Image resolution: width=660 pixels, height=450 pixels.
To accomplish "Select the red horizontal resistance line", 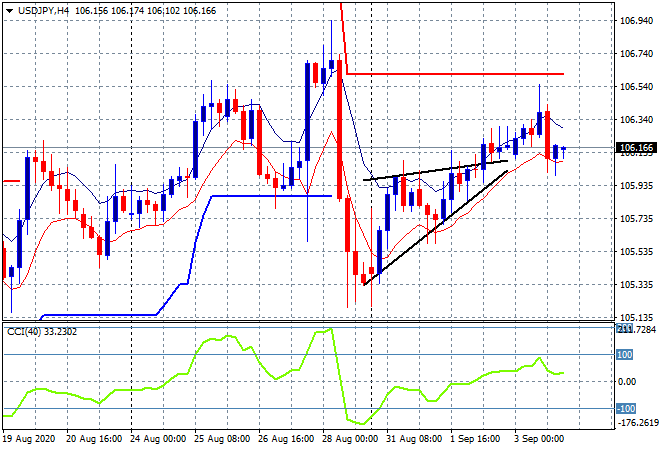I will click(x=455, y=74).
